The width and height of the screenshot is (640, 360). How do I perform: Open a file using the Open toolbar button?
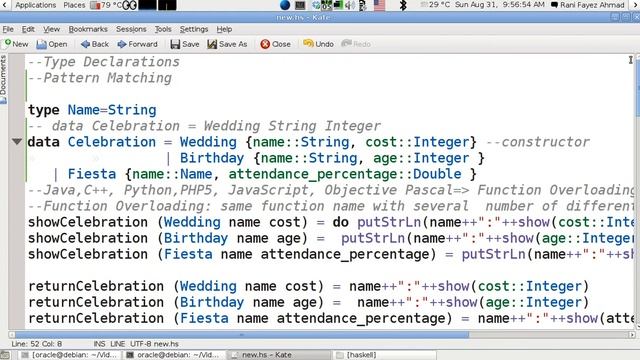[52, 44]
